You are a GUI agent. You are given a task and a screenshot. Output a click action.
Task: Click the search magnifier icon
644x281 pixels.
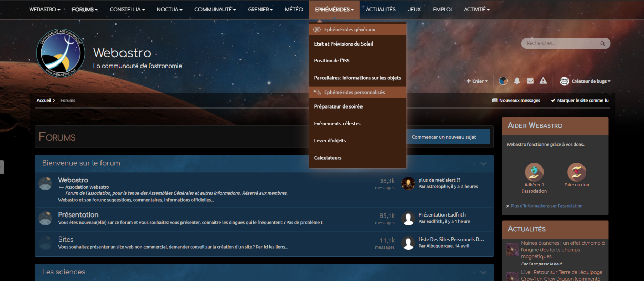603,44
